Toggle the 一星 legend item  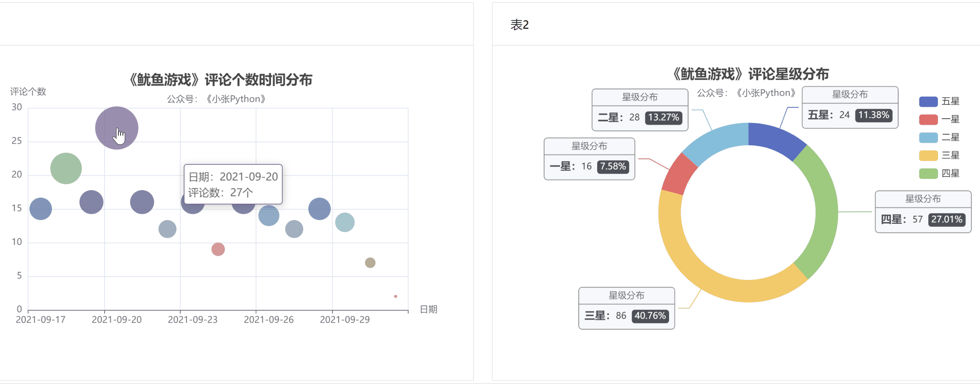pyautogui.click(x=939, y=119)
